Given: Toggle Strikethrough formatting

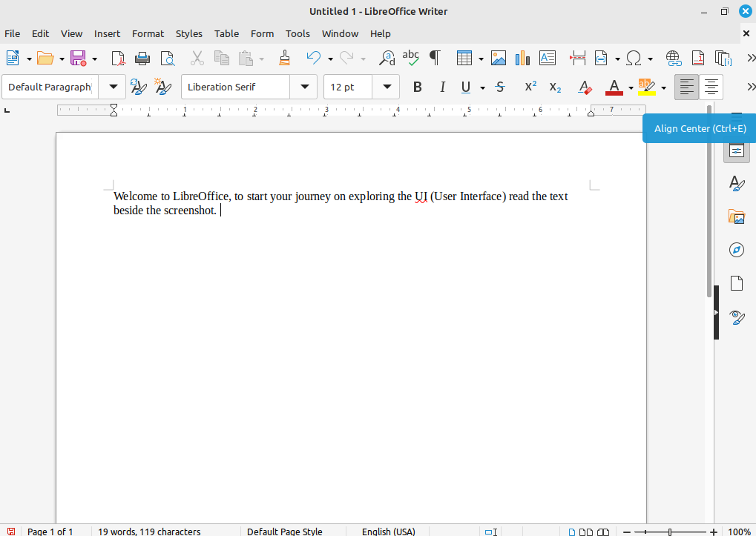Looking at the screenshot, I should (500, 87).
